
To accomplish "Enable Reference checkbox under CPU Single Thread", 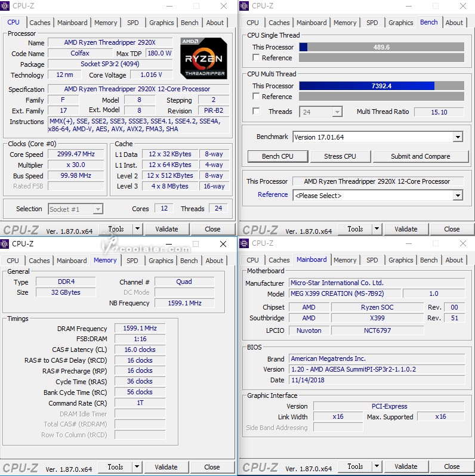I will pos(256,58).
